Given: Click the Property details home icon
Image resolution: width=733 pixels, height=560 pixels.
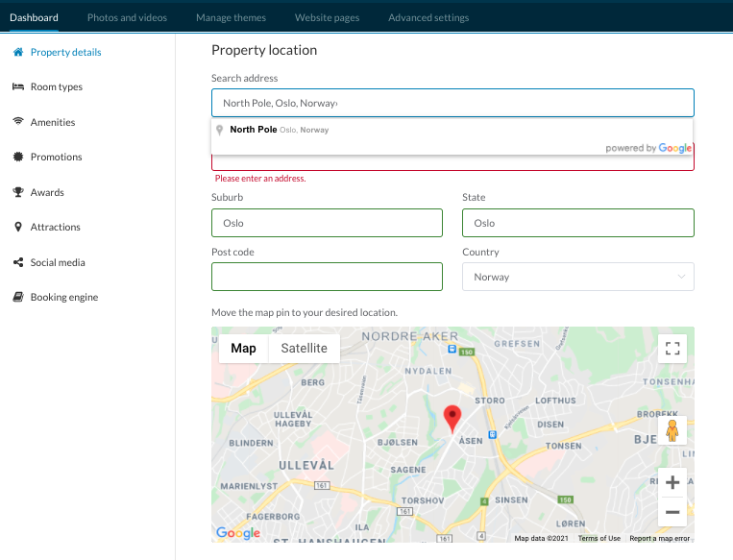Looking at the screenshot, I should point(17,52).
